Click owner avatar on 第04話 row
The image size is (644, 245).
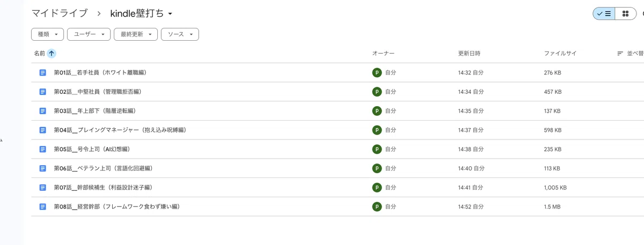pos(377,130)
